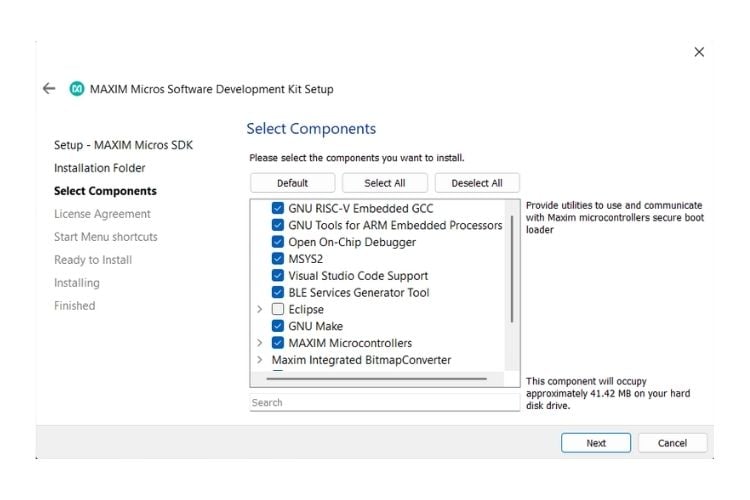750x500 pixels.
Task: Close the setup window
Action: [699, 52]
